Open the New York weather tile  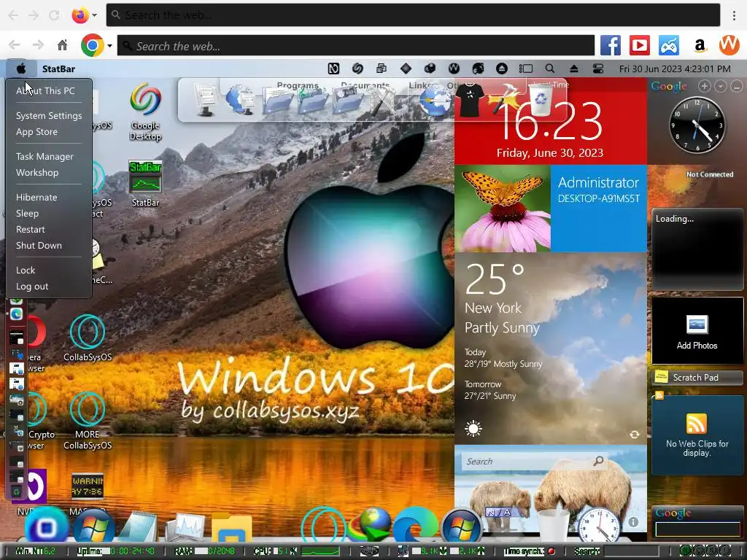tap(550, 348)
